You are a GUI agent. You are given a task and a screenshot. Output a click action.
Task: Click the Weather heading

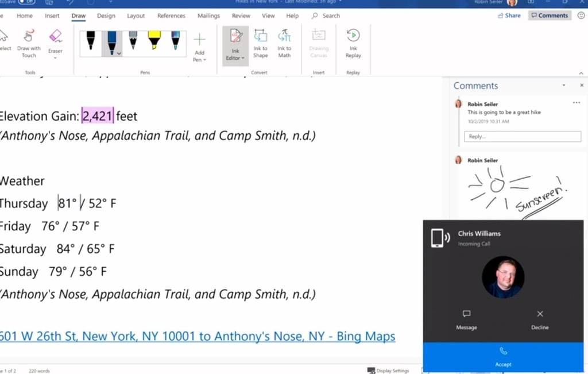coord(22,181)
